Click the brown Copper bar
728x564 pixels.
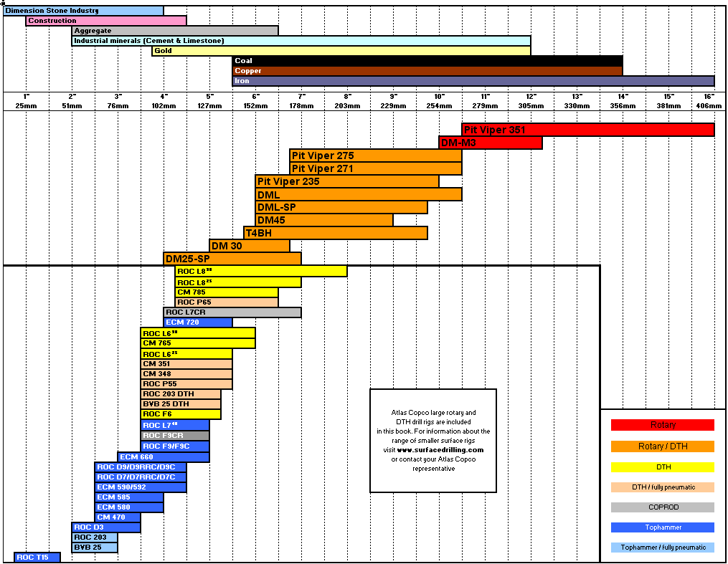427,71
